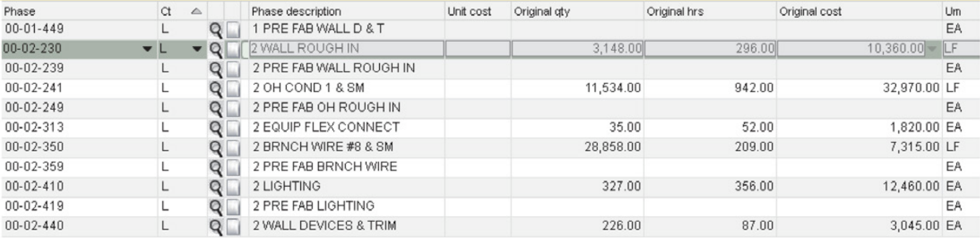980x238 pixels.
Task: Click Original qty field showing 3,148.00
Action: coord(577,49)
